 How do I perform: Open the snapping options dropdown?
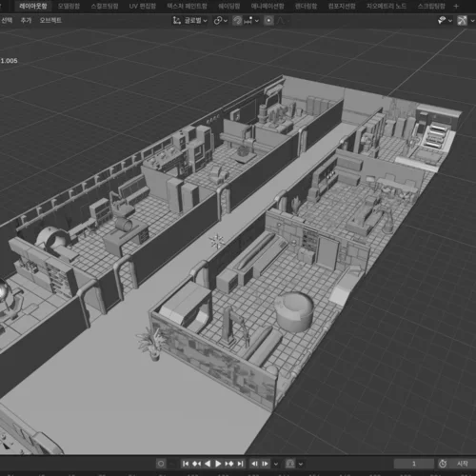pos(252,21)
